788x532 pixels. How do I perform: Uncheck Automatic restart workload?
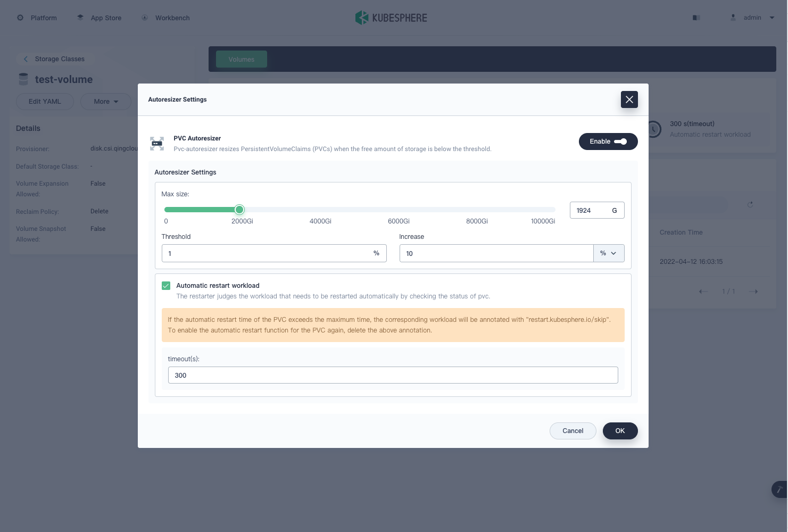point(166,286)
